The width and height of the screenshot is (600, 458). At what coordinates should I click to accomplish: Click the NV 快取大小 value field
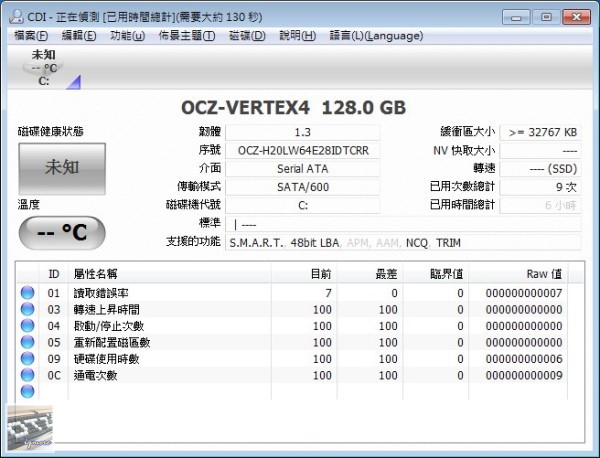click(x=541, y=150)
